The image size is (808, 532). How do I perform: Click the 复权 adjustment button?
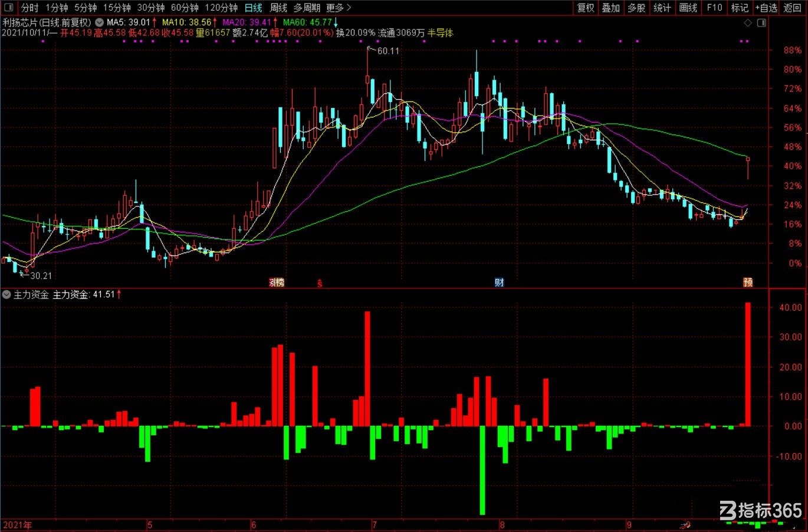point(586,8)
